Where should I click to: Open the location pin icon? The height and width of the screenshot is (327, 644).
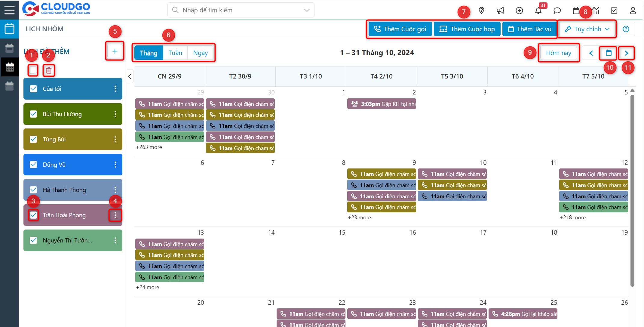coord(481,11)
